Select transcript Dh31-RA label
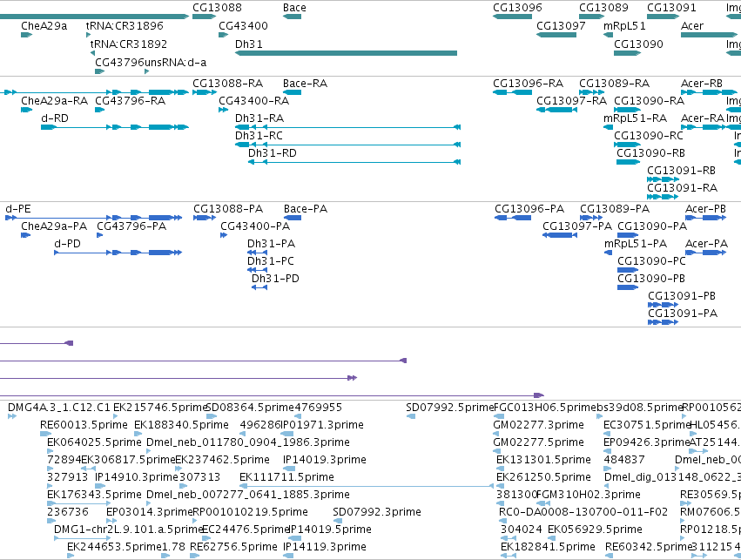Screen dimensions: 741x560 (x=259, y=118)
